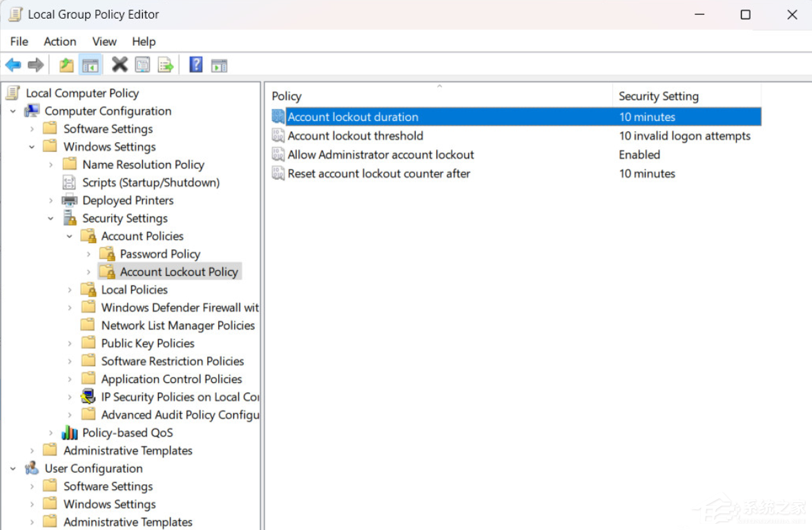The image size is (812, 530).
Task: Select Account lockout threshold policy
Action: 355,136
